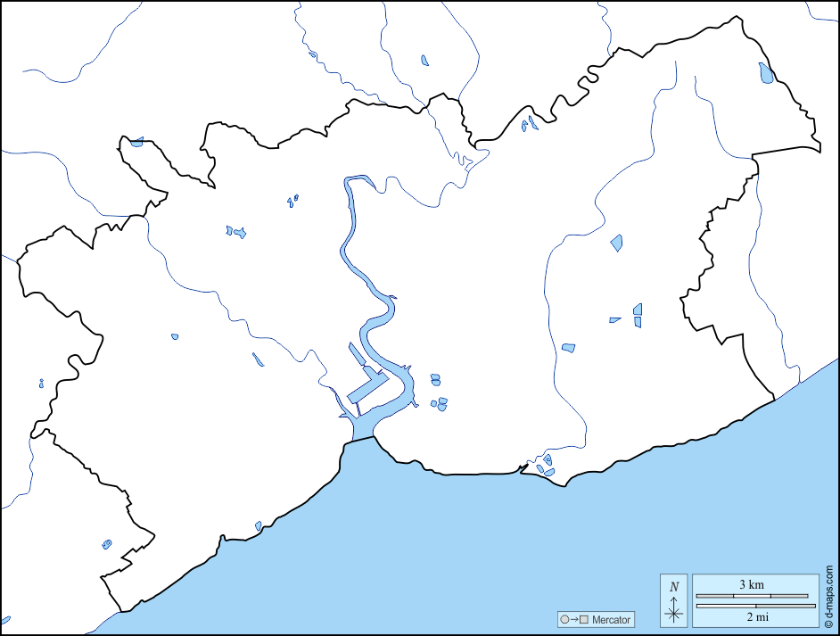Click the Mercator projection label
840x636 pixels.
611,619
